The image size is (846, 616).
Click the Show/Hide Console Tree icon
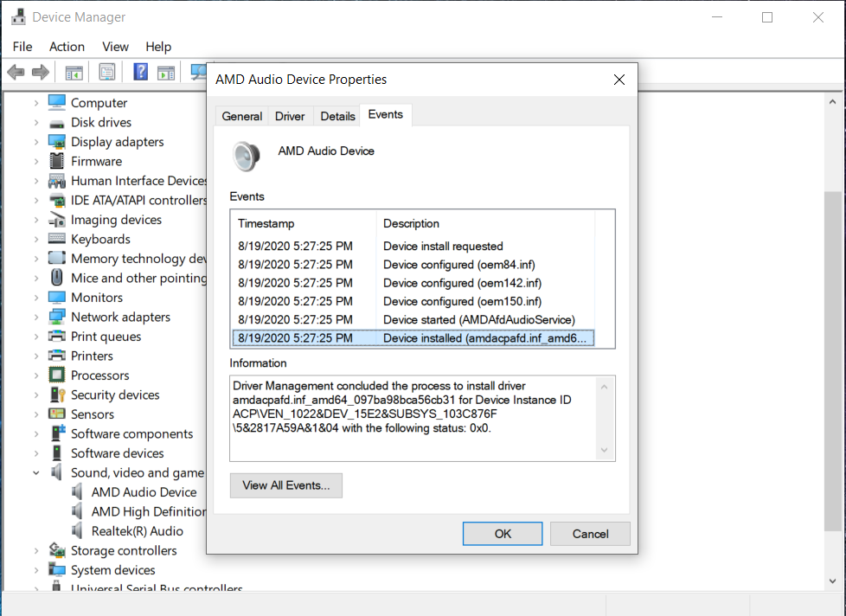click(x=74, y=73)
